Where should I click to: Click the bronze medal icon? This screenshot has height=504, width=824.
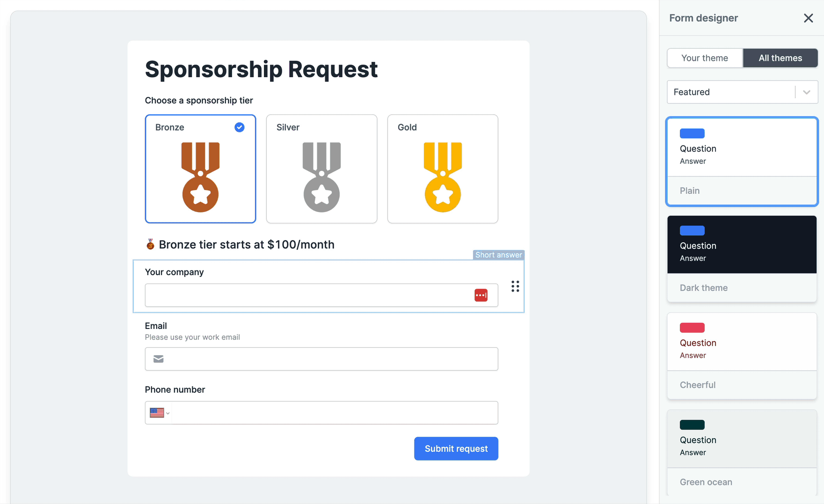(x=200, y=177)
